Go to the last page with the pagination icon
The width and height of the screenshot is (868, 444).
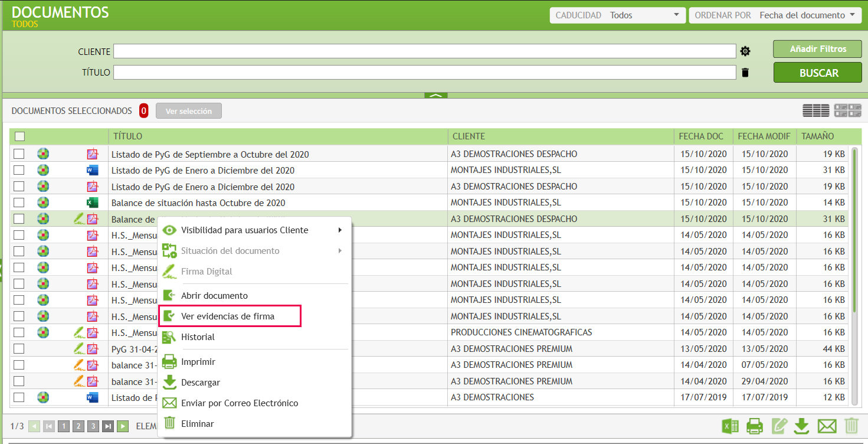click(108, 426)
